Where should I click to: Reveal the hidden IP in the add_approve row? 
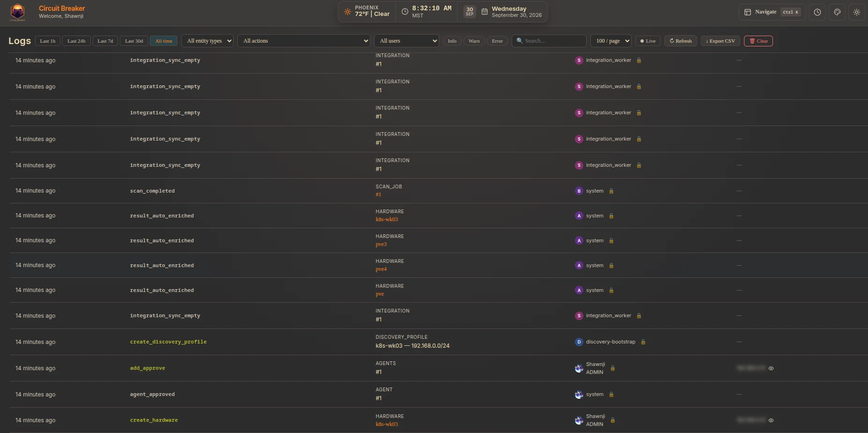(771, 368)
